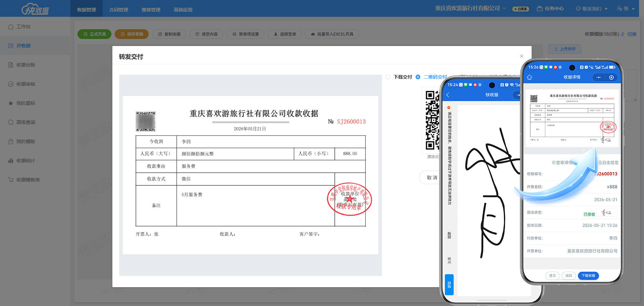
Task: Select the 二维码交付 radio option
Action: (418, 77)
